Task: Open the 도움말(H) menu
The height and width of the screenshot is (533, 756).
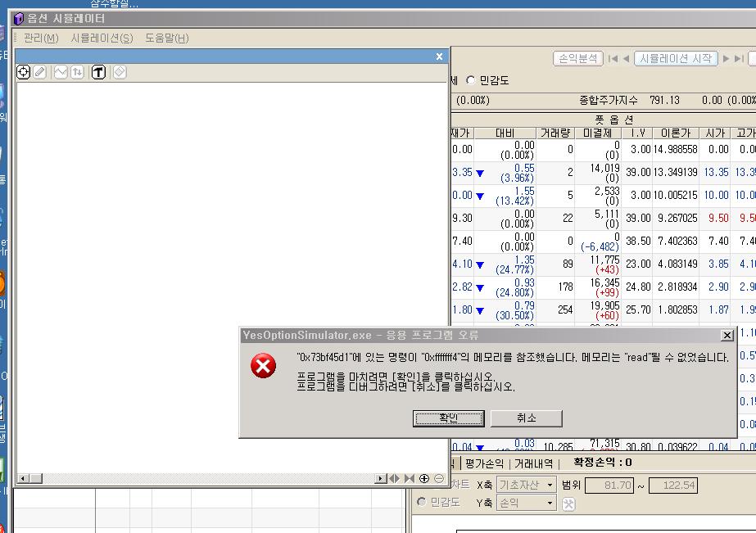Action: [x=166, y=38]
